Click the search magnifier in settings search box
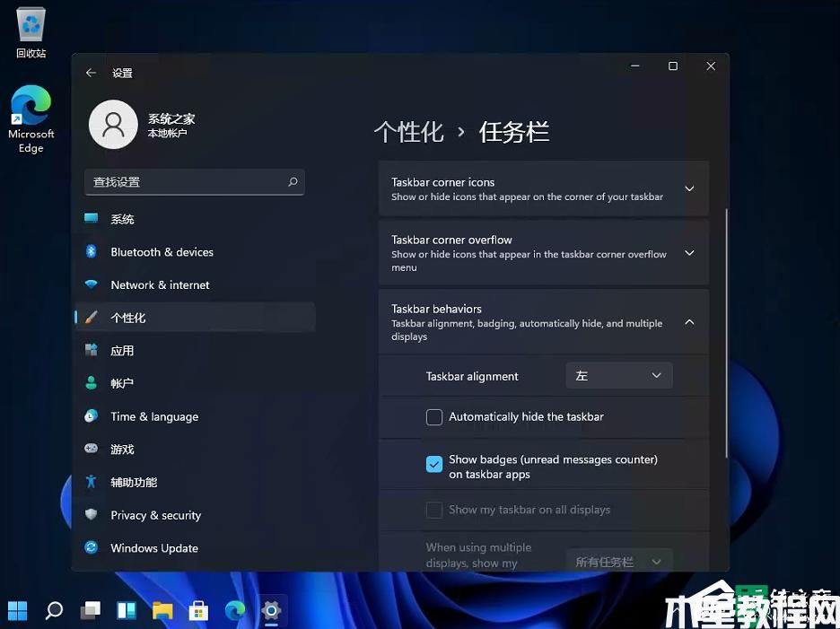This screenshot has height=629, width=840. [293, 181]
